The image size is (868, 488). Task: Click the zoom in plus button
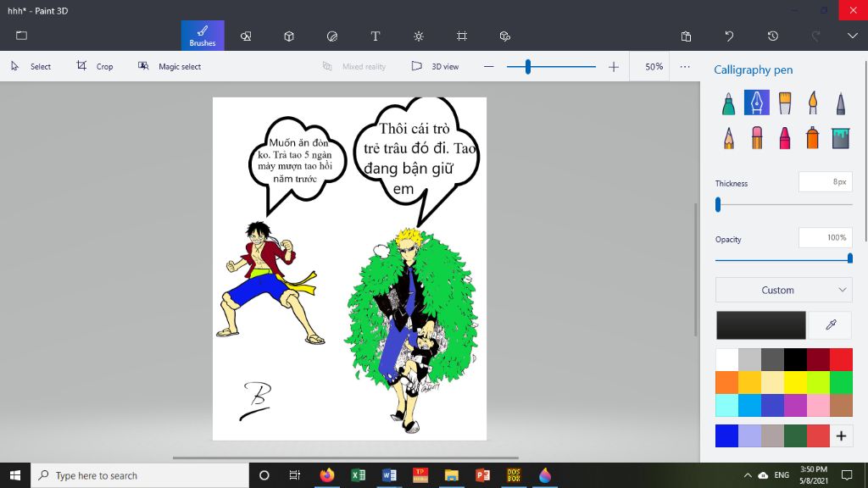point(614,66)
